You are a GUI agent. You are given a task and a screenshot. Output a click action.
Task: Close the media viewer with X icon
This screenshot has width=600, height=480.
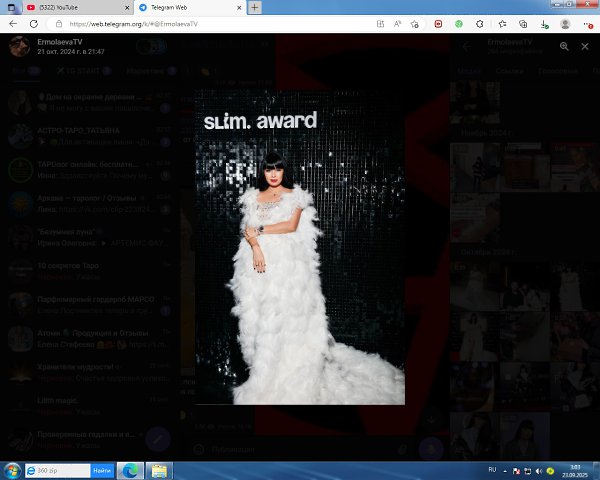click(x=585, y=46)
